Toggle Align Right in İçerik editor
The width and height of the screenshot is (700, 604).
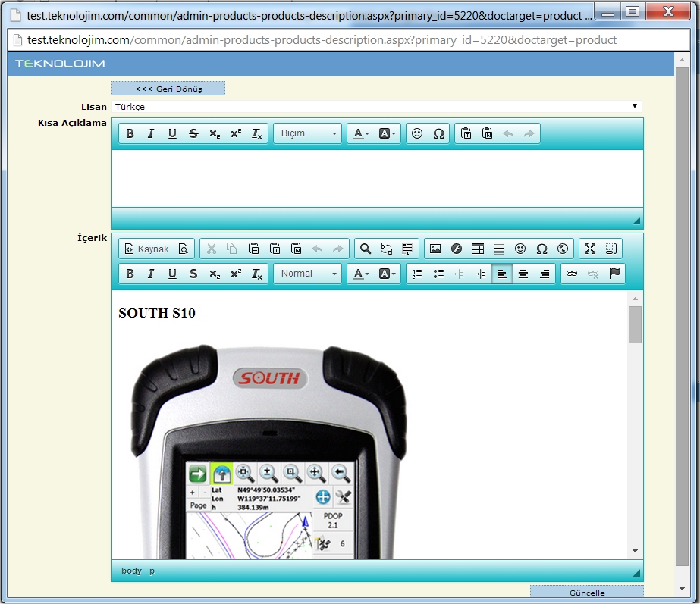pyautogui.click(x=545, y=274)
